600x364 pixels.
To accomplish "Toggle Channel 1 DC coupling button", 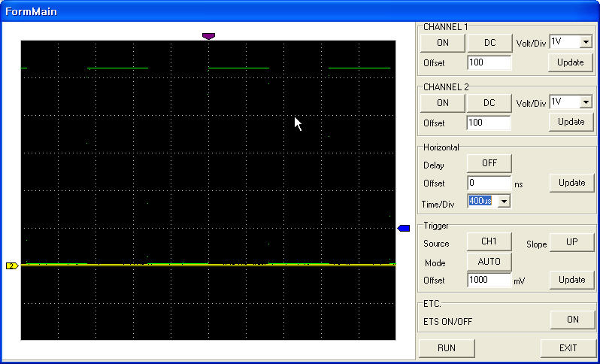I will 489,43.
